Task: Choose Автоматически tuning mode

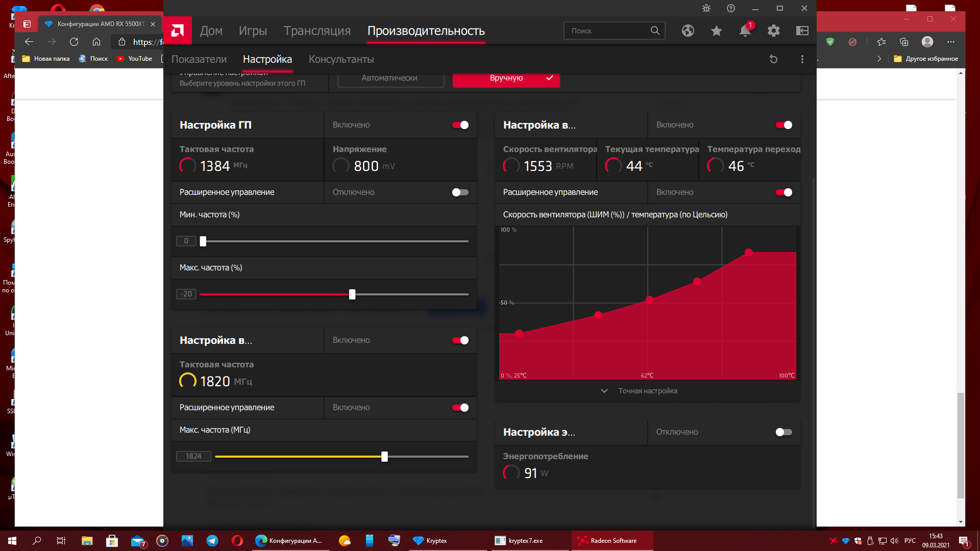Action: (x=390, y=79)
